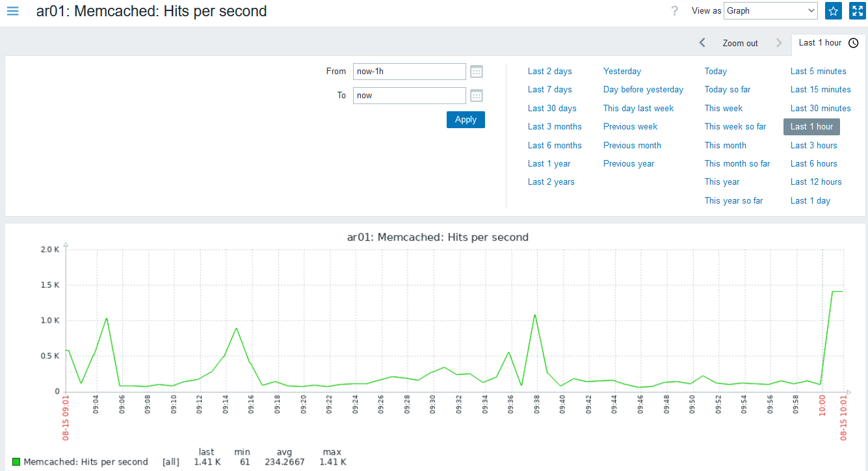Select Last 3 months range

[x=555, y=127]
